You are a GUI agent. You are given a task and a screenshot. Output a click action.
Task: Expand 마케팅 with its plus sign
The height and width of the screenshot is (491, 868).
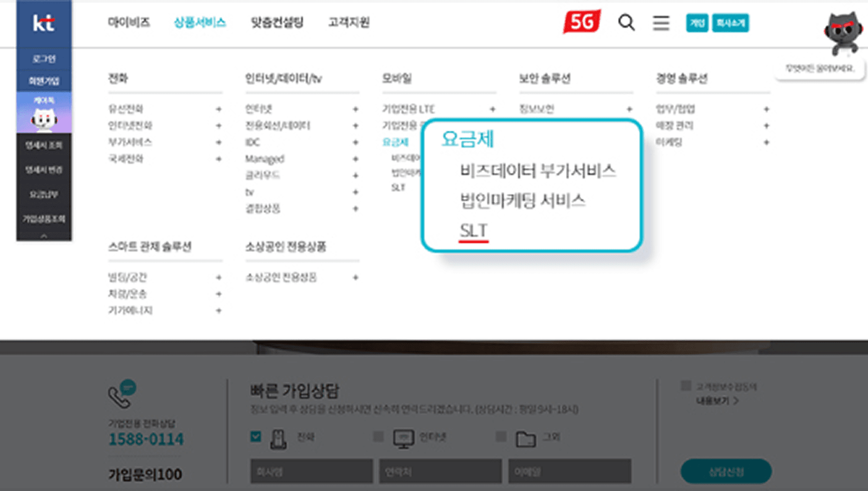766,142
